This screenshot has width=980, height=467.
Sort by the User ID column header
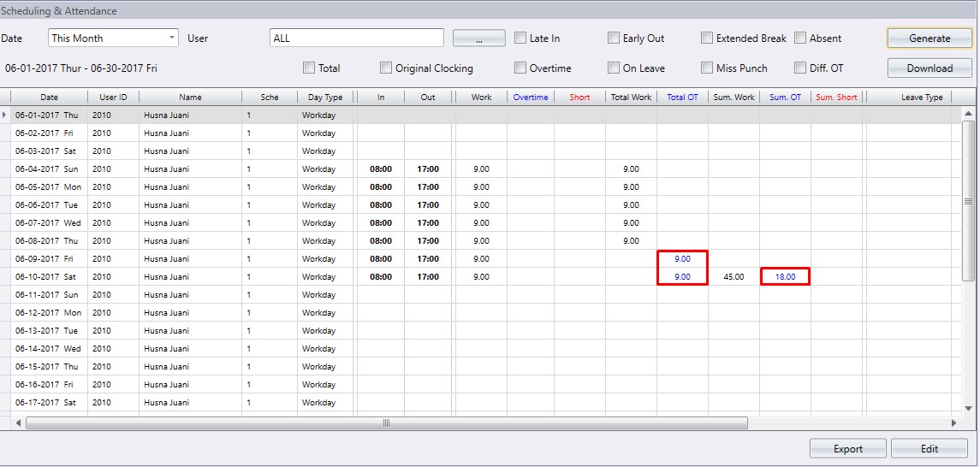point(113,98)
